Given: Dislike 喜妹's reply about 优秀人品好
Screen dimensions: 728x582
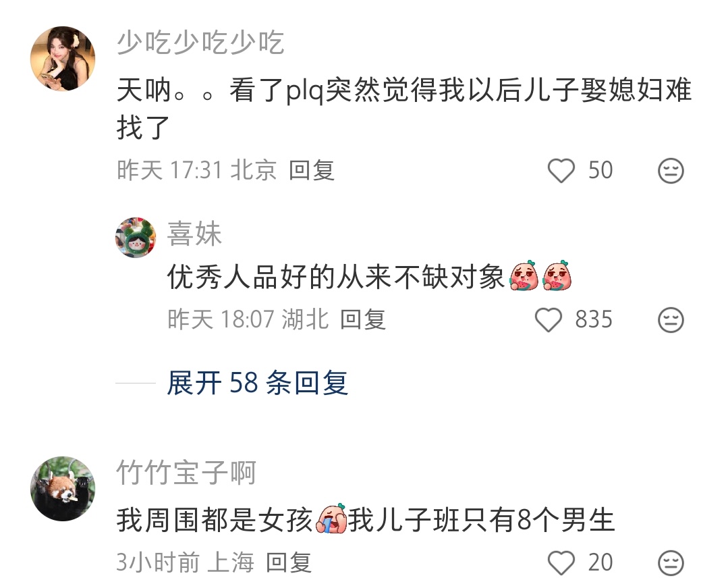Looking at the screenshot, I should click(x=671, y=319).
